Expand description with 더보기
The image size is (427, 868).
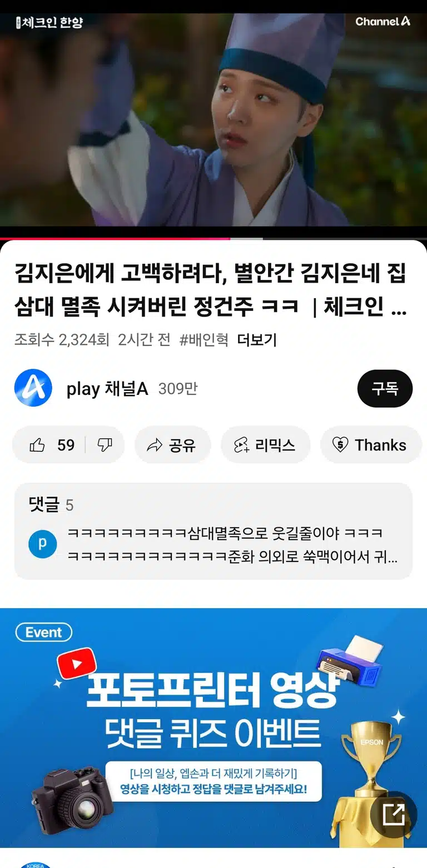(257, 340)
